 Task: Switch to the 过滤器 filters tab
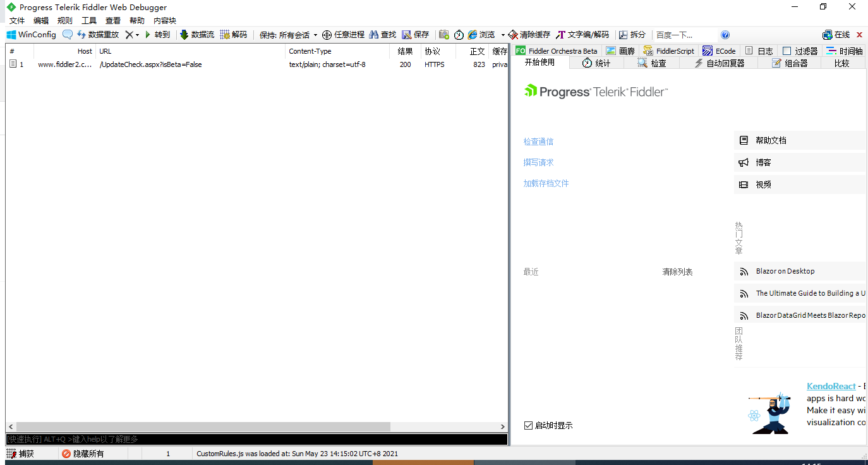pyautogui.click(x=800, y=51)
